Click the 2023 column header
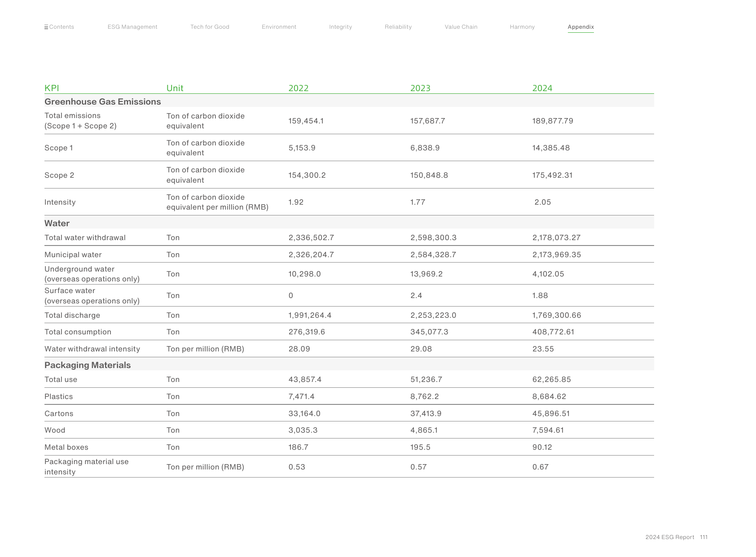Image resolution: width=756 pixels, height=557 pixels. coord(420,88)
